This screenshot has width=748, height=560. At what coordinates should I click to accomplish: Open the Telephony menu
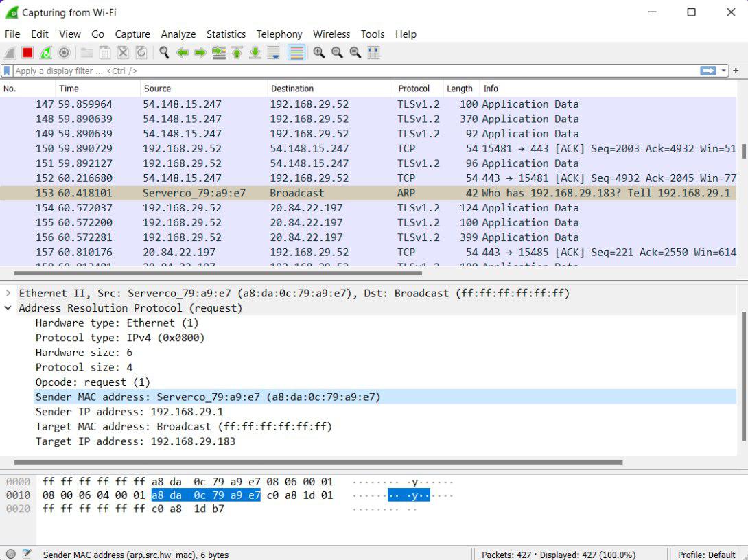(x=279, y=34)
